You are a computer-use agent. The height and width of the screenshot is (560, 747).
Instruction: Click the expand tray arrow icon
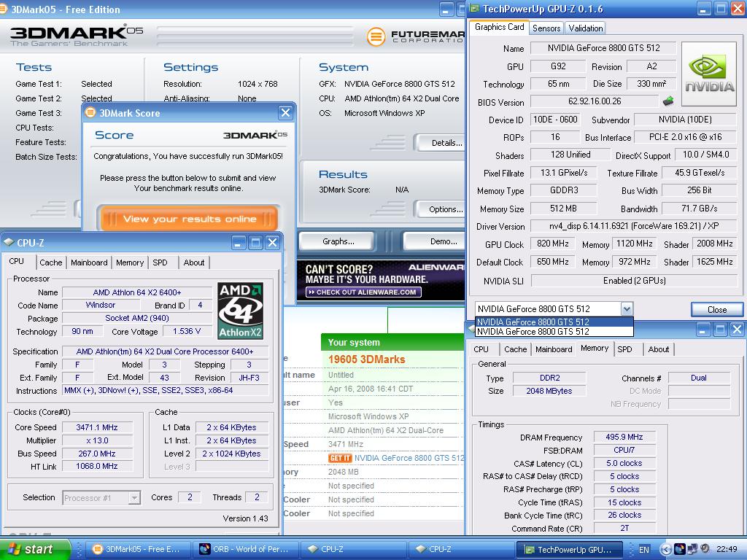click(665, 549)
